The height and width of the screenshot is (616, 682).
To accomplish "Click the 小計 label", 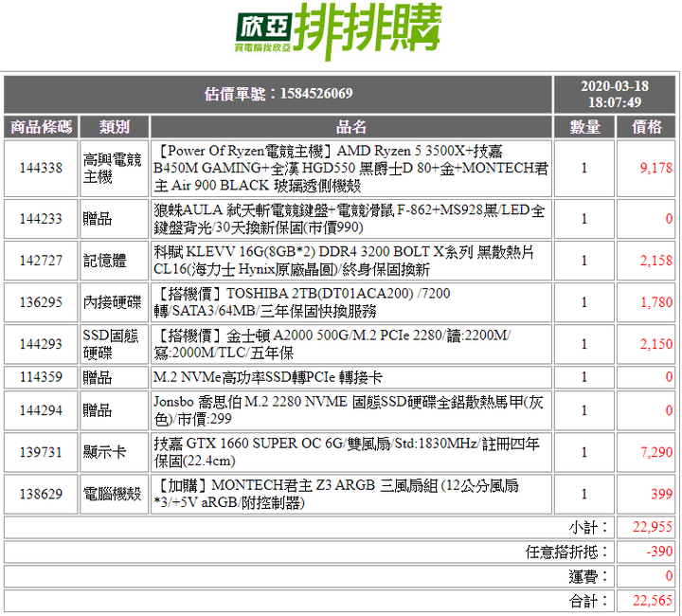I will [588, 528].
